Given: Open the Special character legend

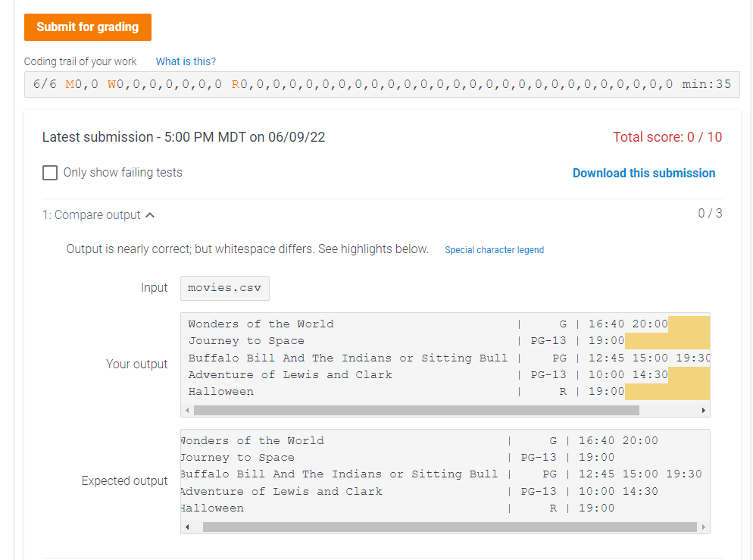Looking at the screenshot, I should click(494, 250).
